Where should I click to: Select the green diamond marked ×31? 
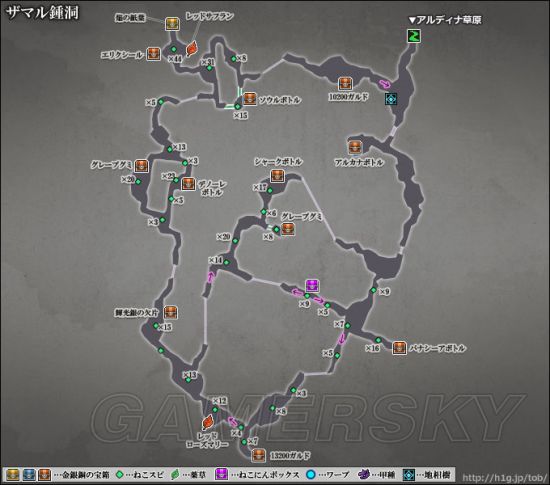point(209,68)
